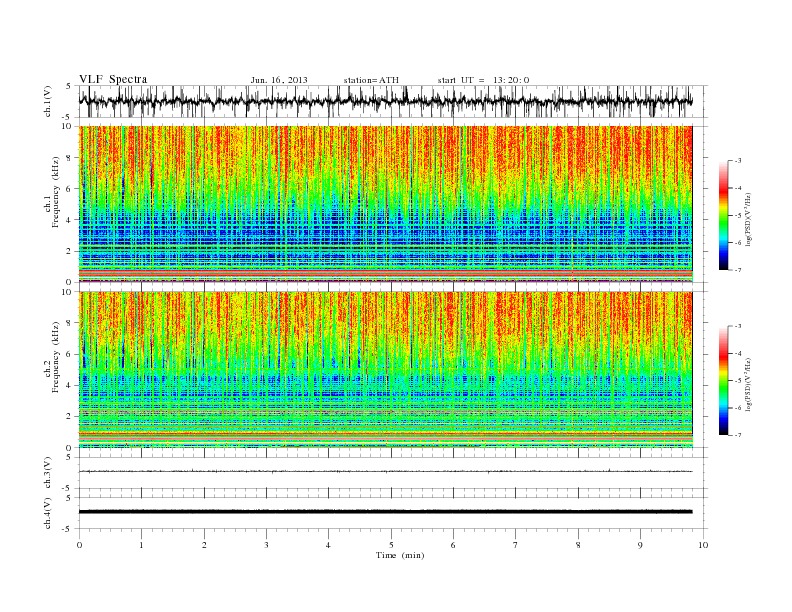Click the "Time (min)" axis label
This screenshot has height=612, width=792.
click(400, 555)
